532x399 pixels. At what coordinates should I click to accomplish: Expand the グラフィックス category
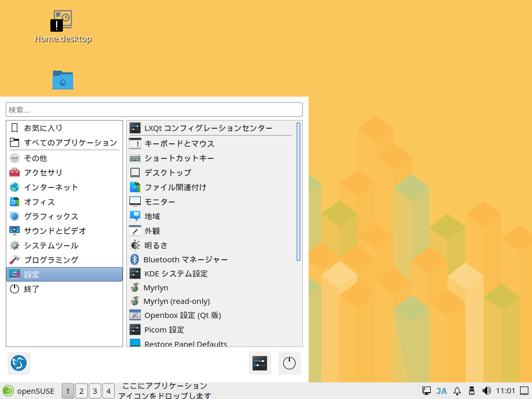51,216
